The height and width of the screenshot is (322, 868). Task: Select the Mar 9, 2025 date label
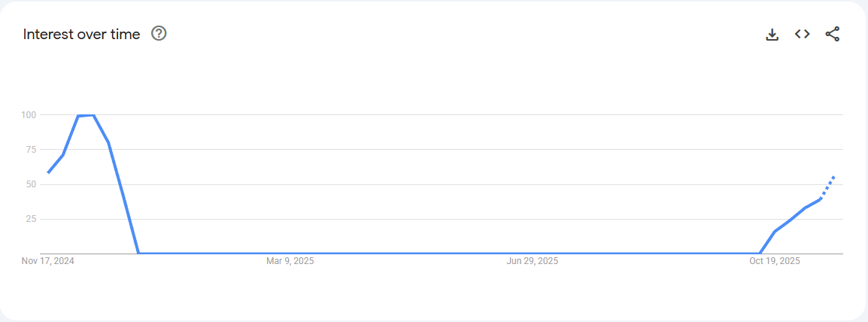pyautogui.click(x=290, y=261)
